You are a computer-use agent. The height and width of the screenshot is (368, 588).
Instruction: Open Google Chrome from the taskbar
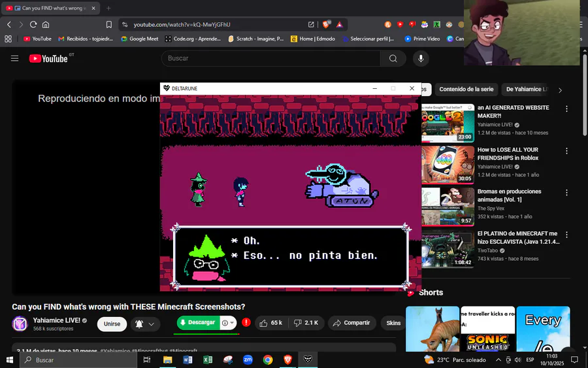point(267,360)
